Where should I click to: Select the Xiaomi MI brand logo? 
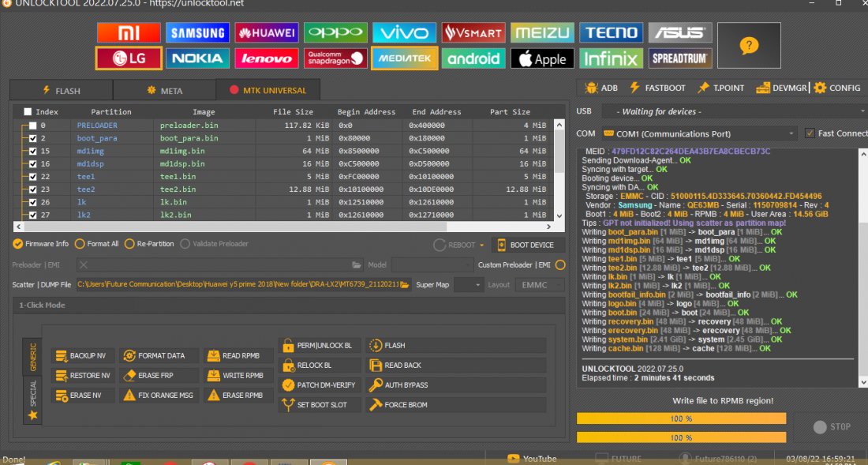pyautogui.click(x=129, y=33)
